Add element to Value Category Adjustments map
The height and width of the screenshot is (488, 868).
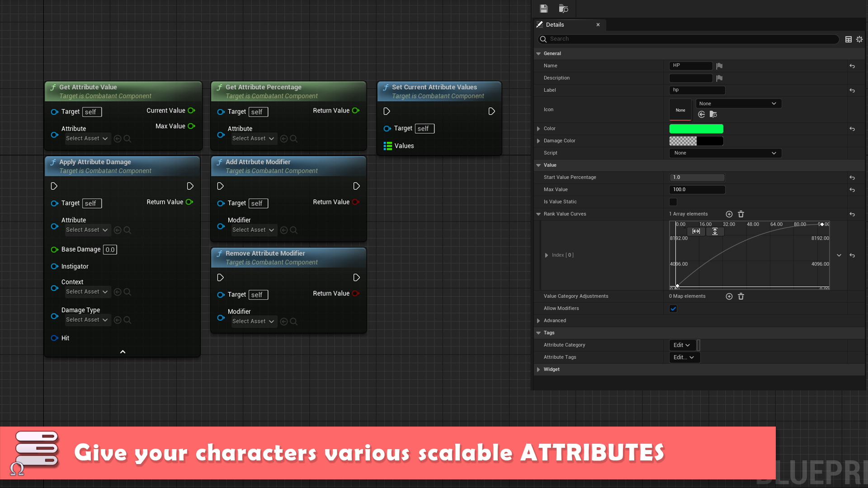click(x=729, y=296)
